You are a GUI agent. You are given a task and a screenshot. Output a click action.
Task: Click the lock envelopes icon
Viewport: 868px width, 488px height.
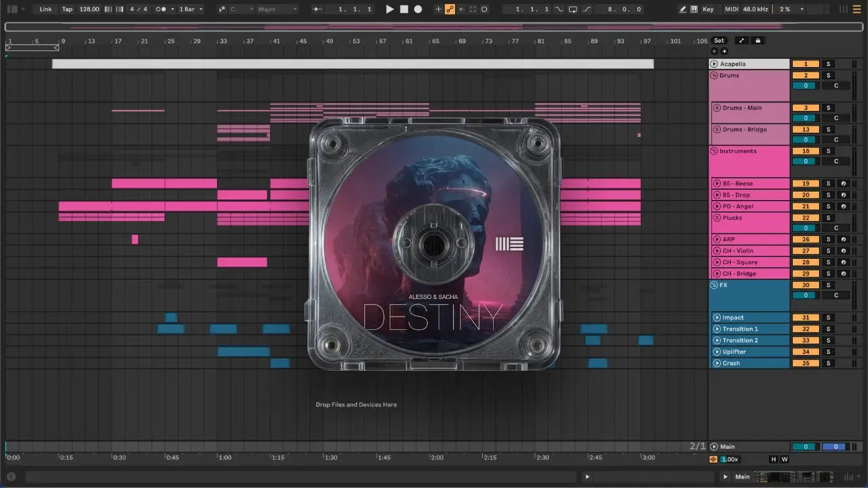tap(758, 41)
